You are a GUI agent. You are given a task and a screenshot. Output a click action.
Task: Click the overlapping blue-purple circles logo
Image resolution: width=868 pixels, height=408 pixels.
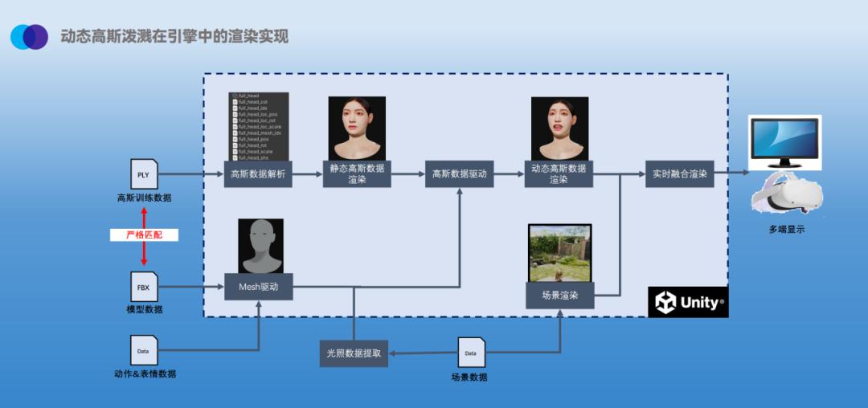29,37
